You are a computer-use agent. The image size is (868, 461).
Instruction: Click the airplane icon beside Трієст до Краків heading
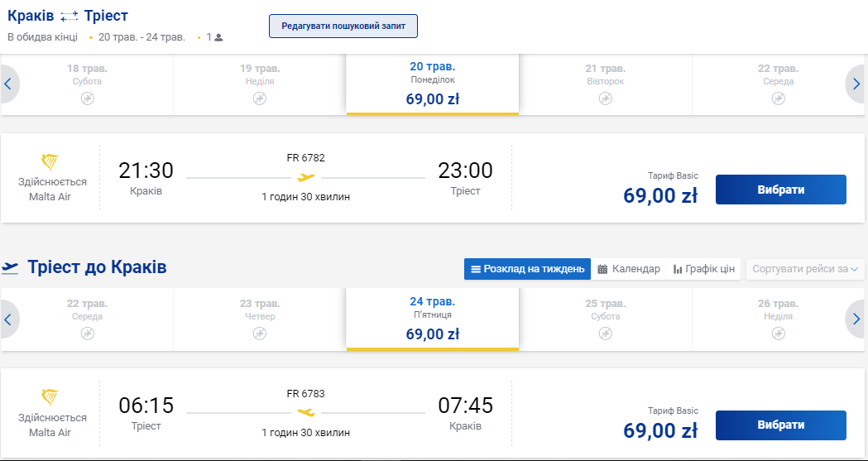[x=11, y=267]
